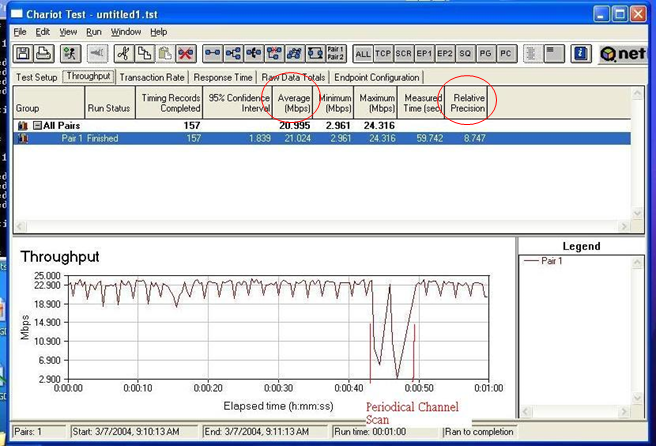
Task: Click the NetIQ logo in toolbar
Action: [622, 54]
